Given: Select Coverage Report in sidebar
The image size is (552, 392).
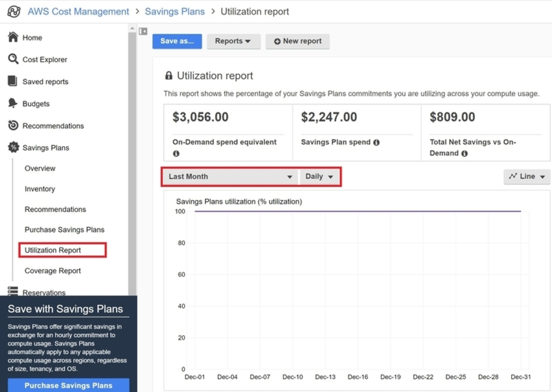Looking at the screenshot, I should coord(53,271).
